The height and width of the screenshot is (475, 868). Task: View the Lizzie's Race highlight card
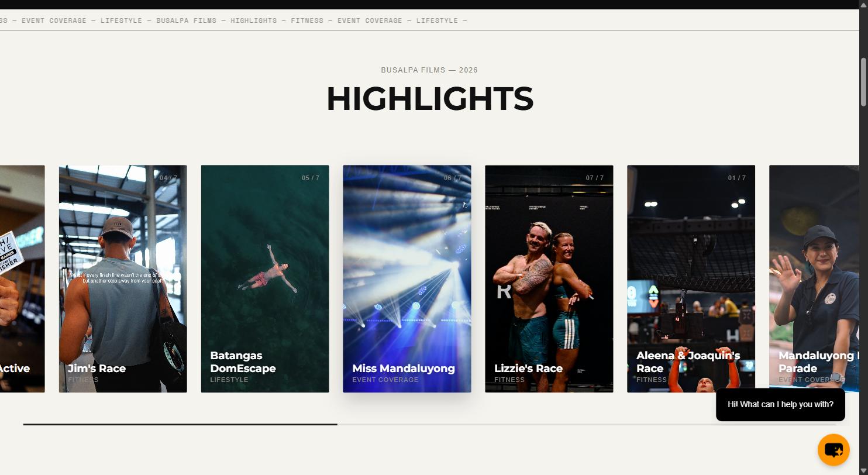click(549, 278)
